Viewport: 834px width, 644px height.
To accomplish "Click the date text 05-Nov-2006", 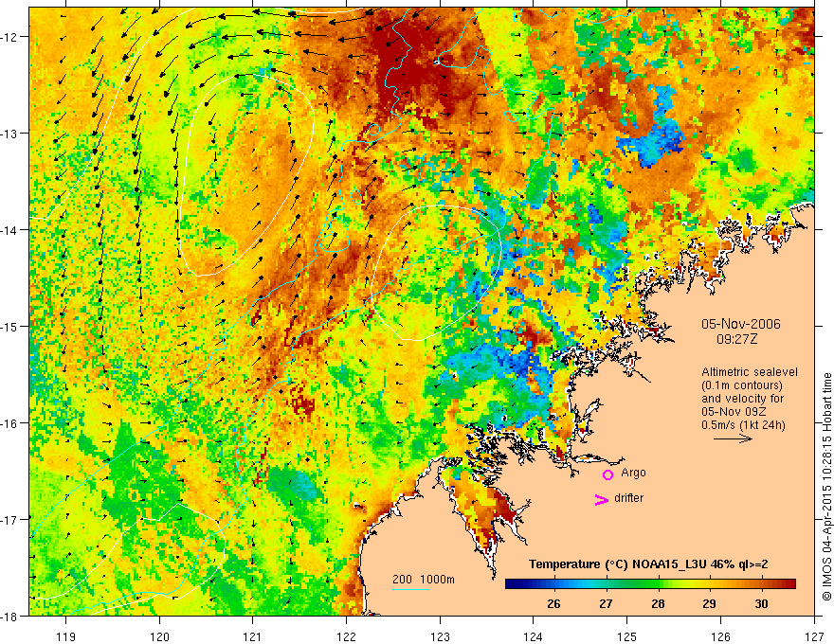I will (x=740, y=324).
